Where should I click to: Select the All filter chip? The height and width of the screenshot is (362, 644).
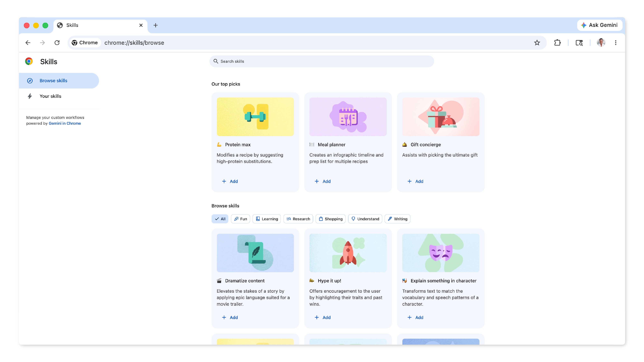(220, 219)
